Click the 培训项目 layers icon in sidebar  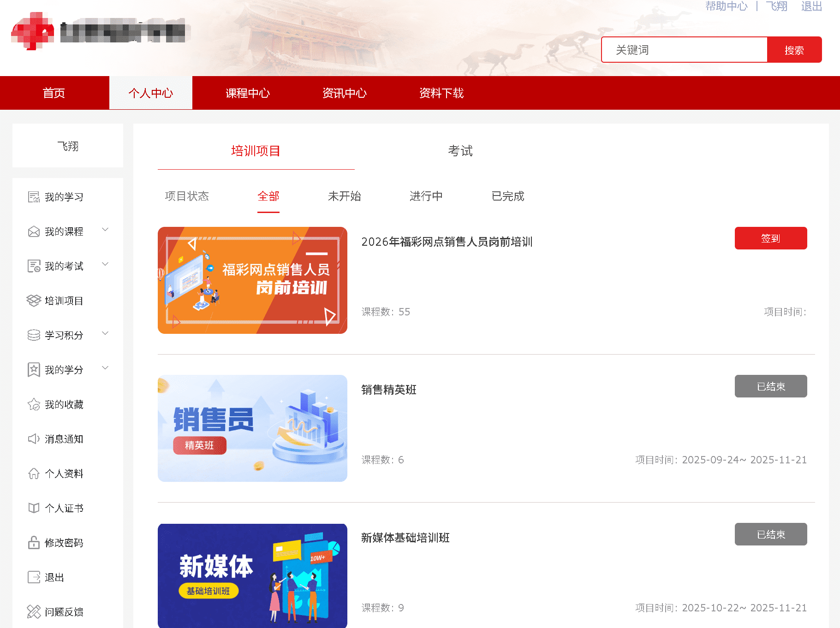click(x=34, y=301)
